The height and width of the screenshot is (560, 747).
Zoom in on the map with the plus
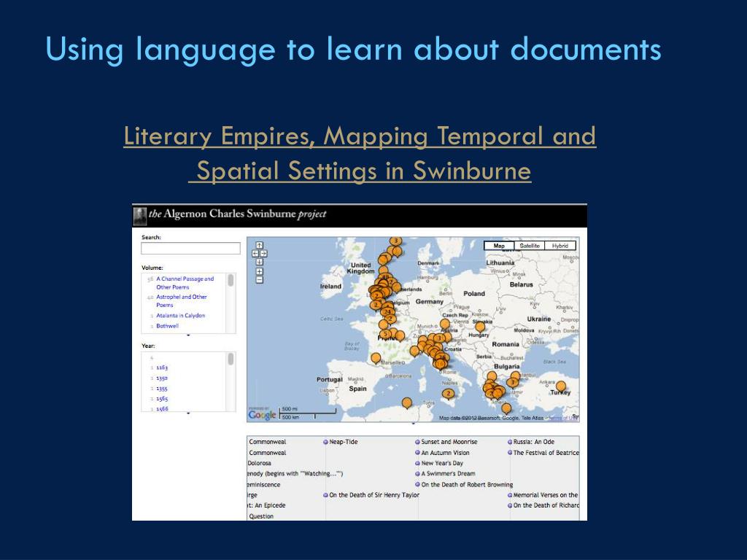pyautogui.click(x=259, y=271)
